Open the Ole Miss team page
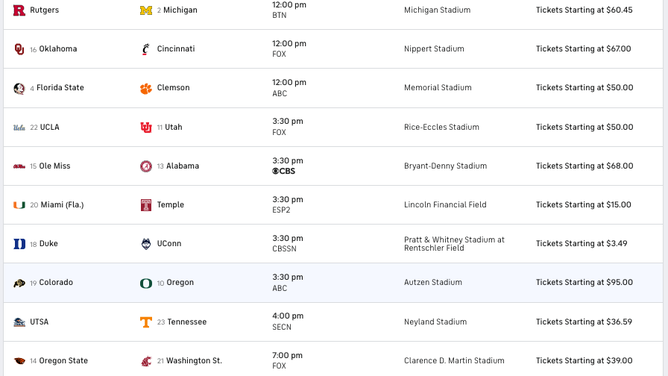The height and width of the screenshot is (376, 668). click(55, 166)
